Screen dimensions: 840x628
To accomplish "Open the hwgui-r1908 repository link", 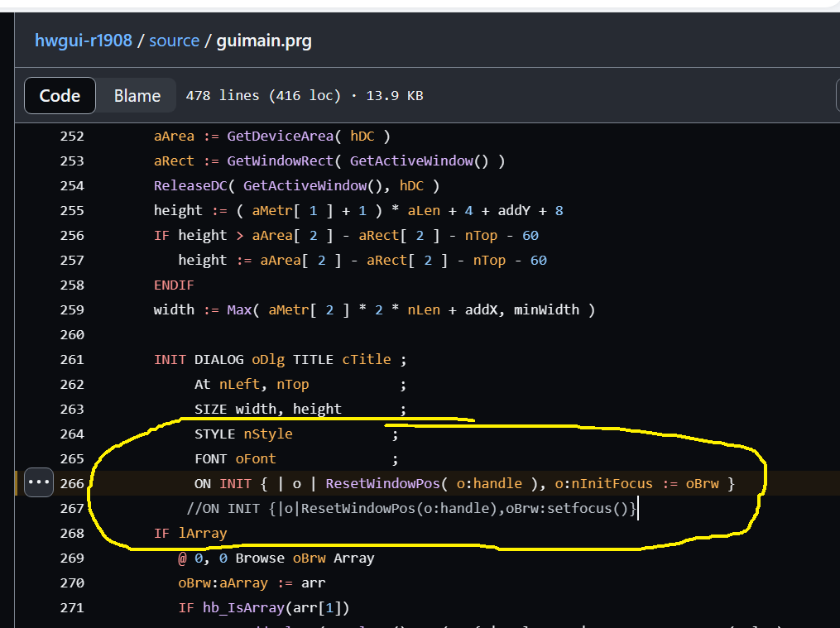I will pos(83,41).
